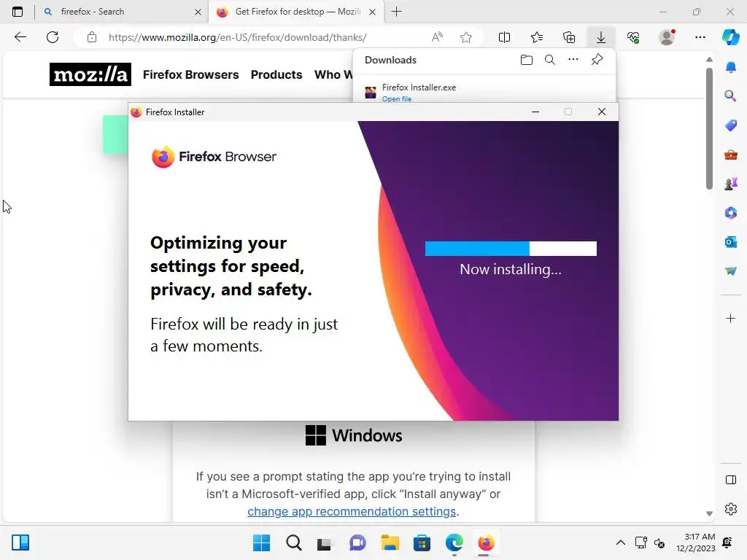Open sidebar Shopping tag icon
Screen dimensions: 747x560
(731, 125)
